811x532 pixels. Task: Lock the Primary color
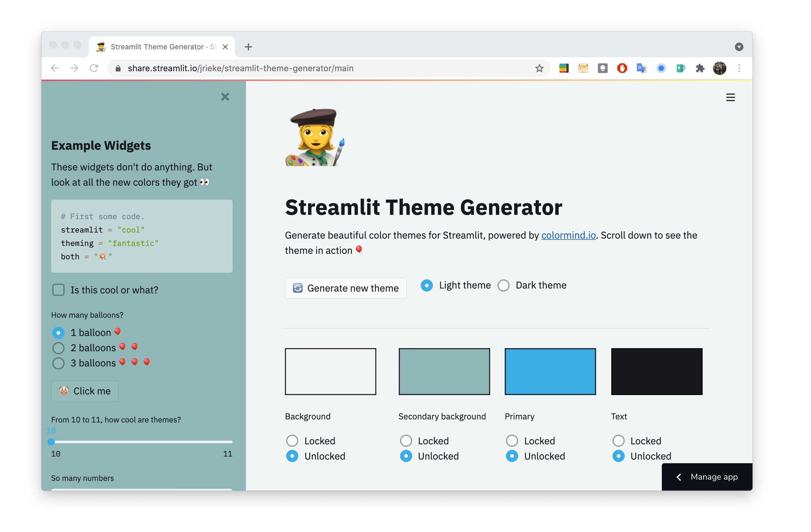(512, 441)
